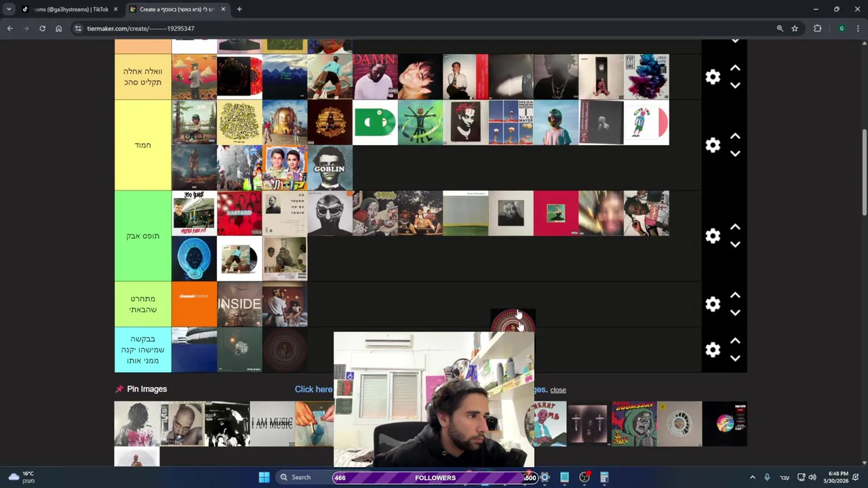The width and height of the screenshot is (868, 488).
Task: Click the microphone tray icon
Action: 767,477
